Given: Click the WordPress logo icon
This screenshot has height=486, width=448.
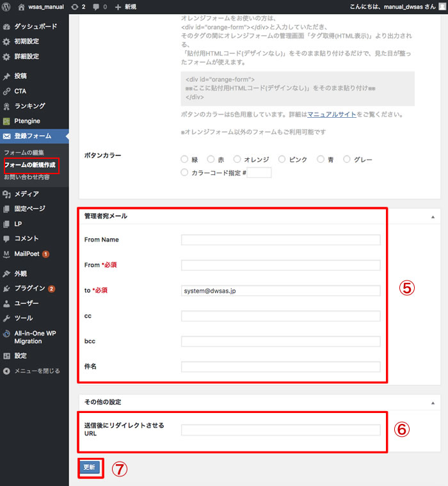Looking at the screenshot, I should [x=7, y=6].
